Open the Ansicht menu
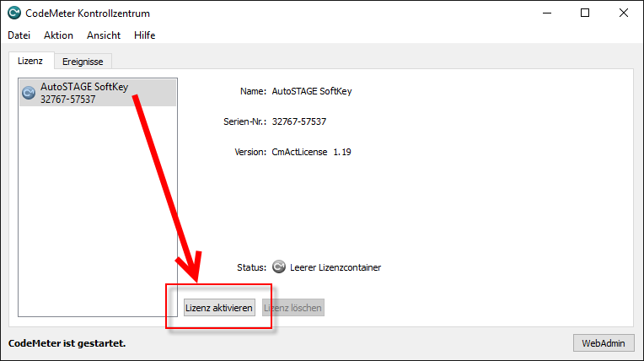Viewport: 644px width, 361px height. (x=103, y=35)
